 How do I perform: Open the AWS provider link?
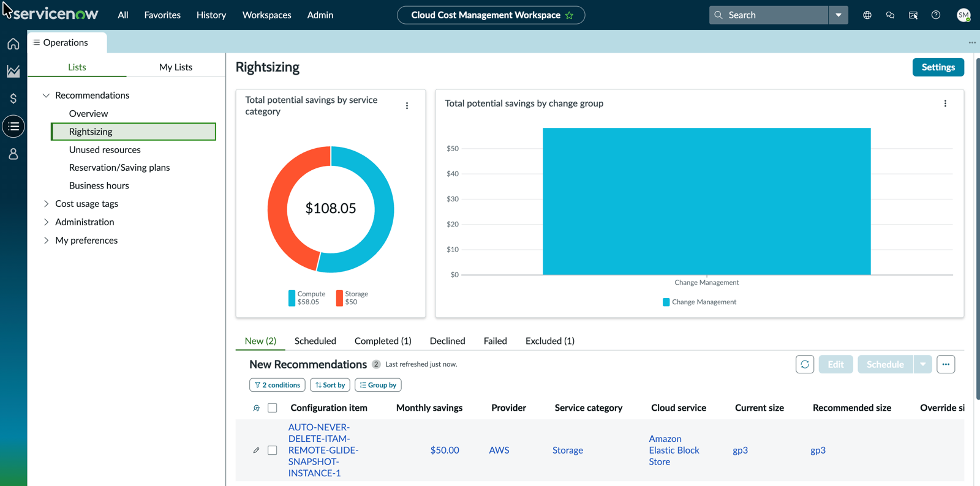click(499, 450)
